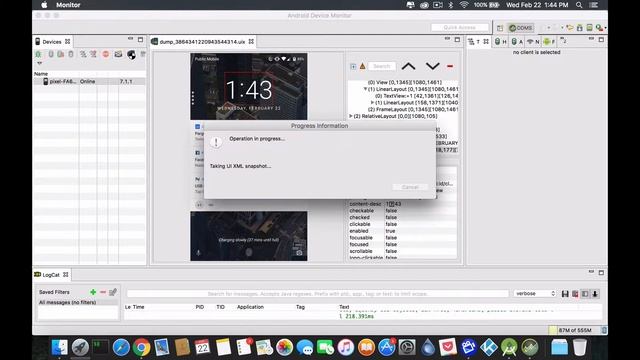Screen dimensions: 640x360
Task: Open the Devices view menu triangle
Action: click(x=40, y=63)
